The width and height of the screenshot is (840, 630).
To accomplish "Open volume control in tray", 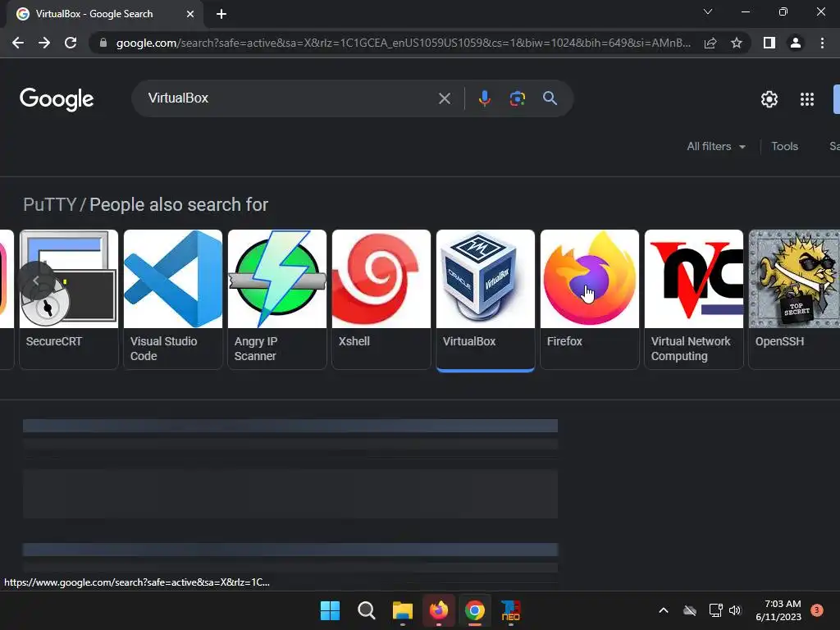I will click(735, 610).
